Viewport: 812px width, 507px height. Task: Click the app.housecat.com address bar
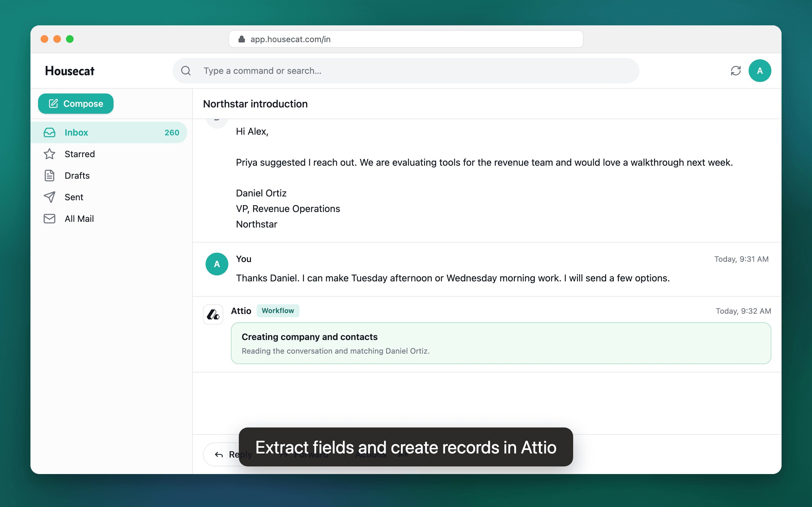coord(406,39)
